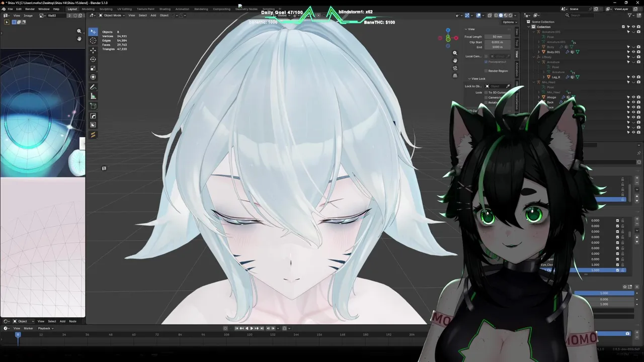Screen dimensions: 644x362
Task: Open the Global transform orientation dropdown
Action: point(284,16)
